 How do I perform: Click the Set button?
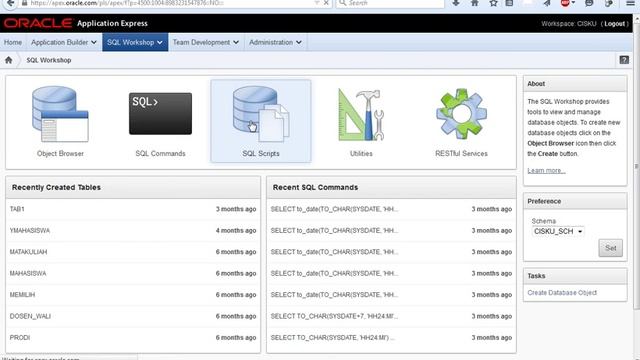tap(611, 248)
